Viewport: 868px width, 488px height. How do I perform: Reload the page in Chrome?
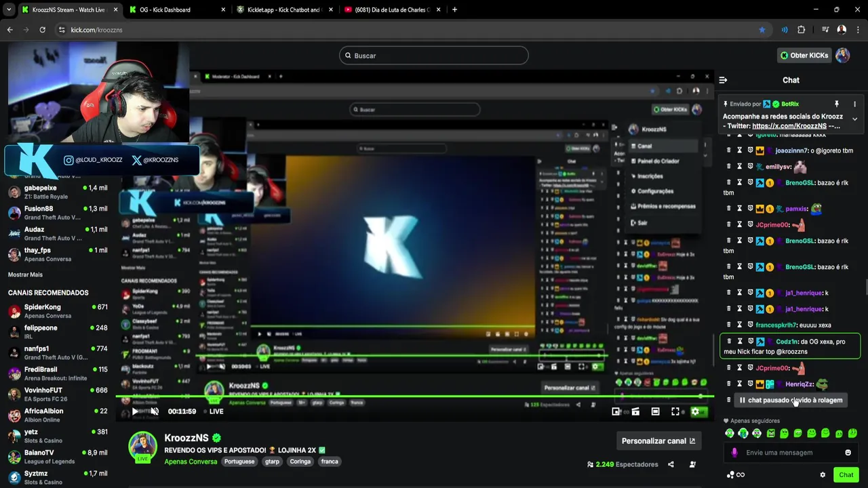42,30
